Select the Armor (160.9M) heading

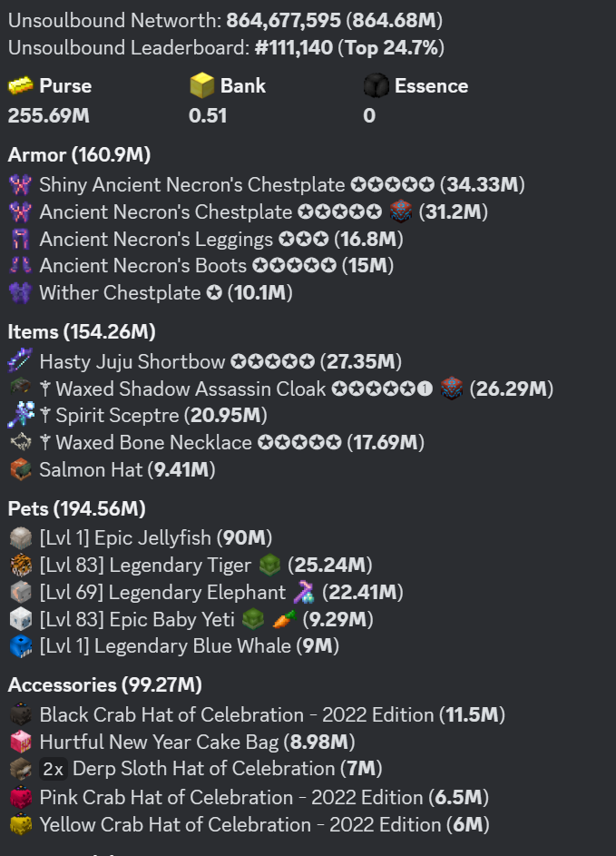click(x=79, y=154)
